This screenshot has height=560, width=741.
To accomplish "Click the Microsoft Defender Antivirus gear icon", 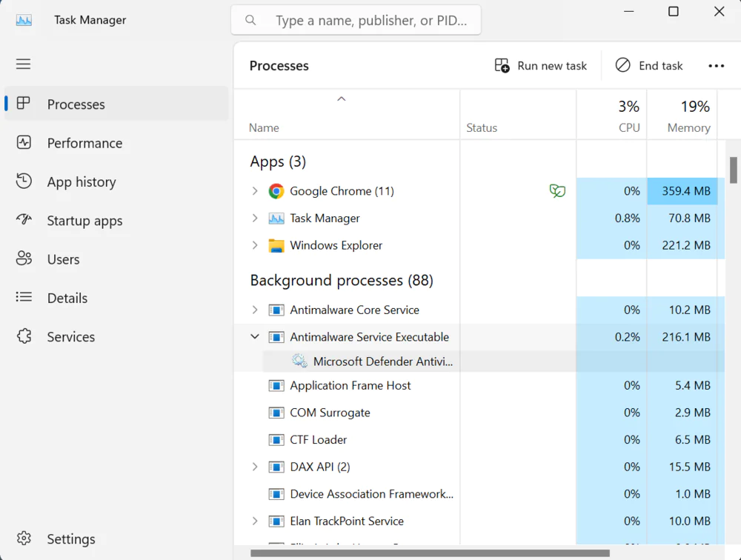I will point(299,361).
